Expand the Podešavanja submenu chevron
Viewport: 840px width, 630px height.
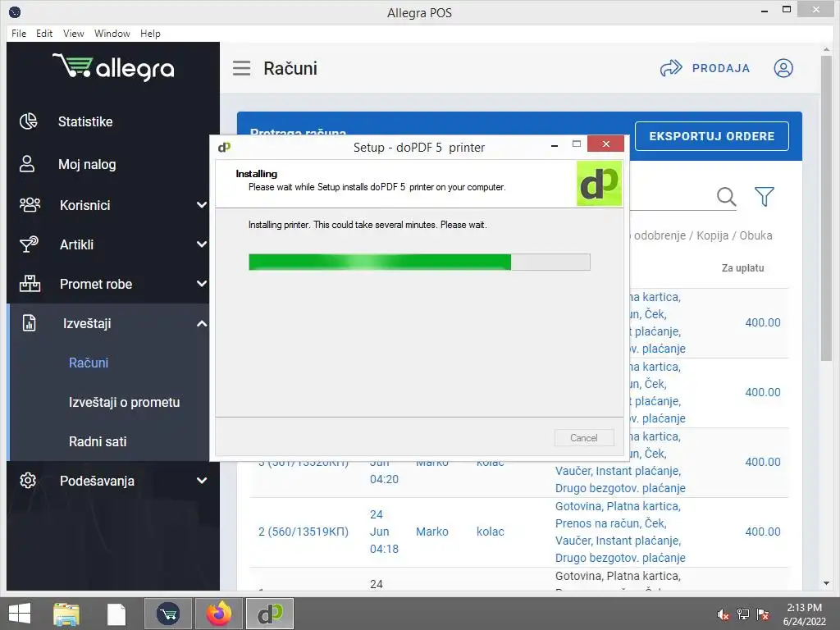202,481
